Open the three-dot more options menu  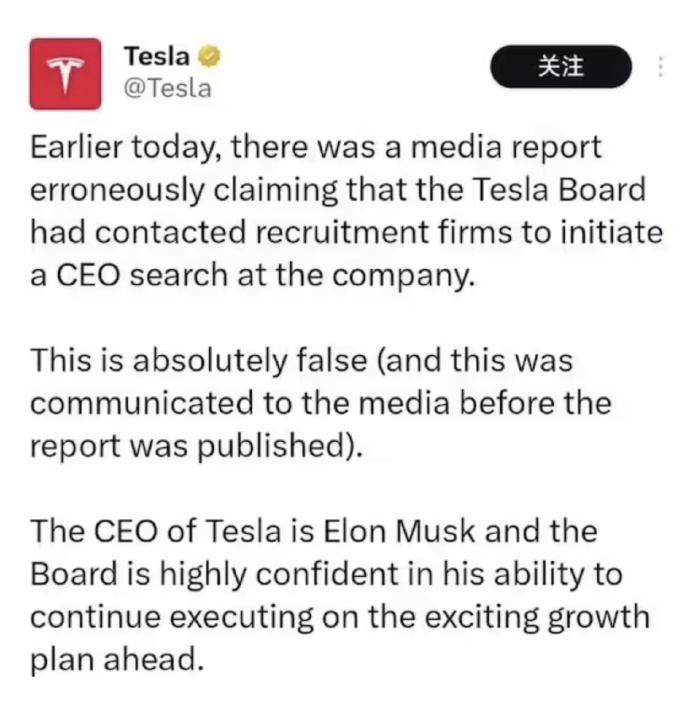tap(660, 66)
